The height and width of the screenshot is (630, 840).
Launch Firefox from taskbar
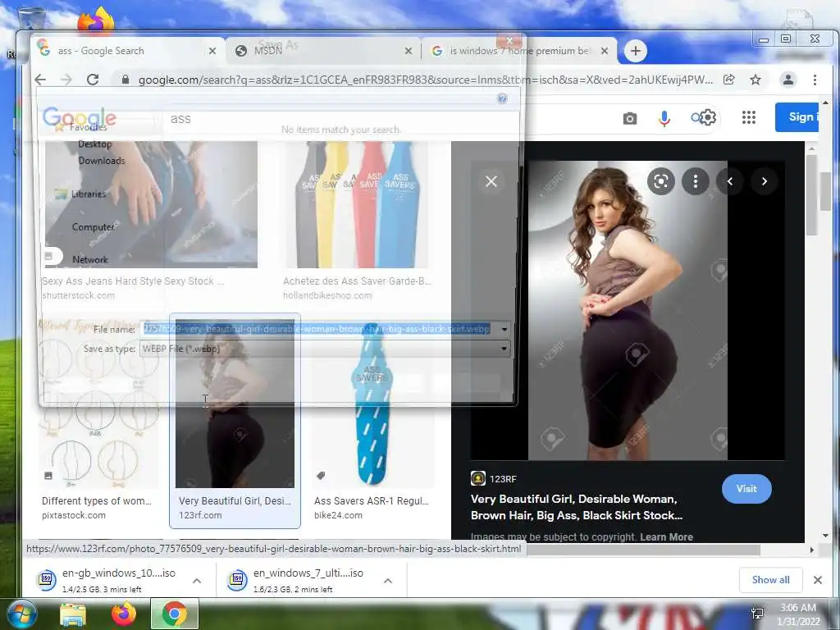point(124,614)
